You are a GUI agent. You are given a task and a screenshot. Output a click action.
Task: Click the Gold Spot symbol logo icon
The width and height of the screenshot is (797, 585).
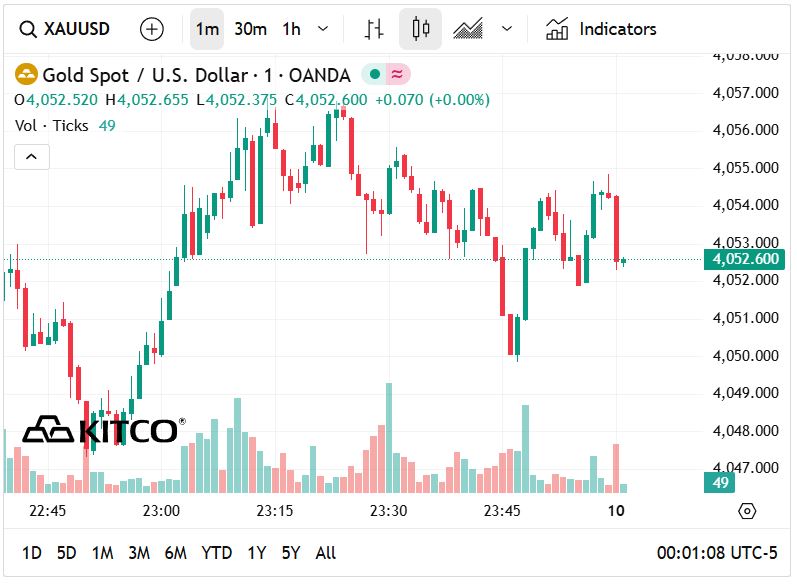pyautogui.click(x=26, y=75)
